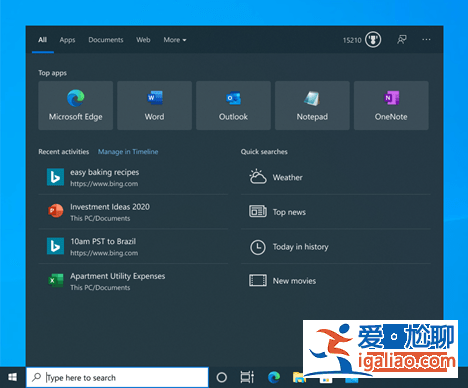Open the Windows Start button
The width and height of the screenshot is (468, 388).
click(13, 377)
